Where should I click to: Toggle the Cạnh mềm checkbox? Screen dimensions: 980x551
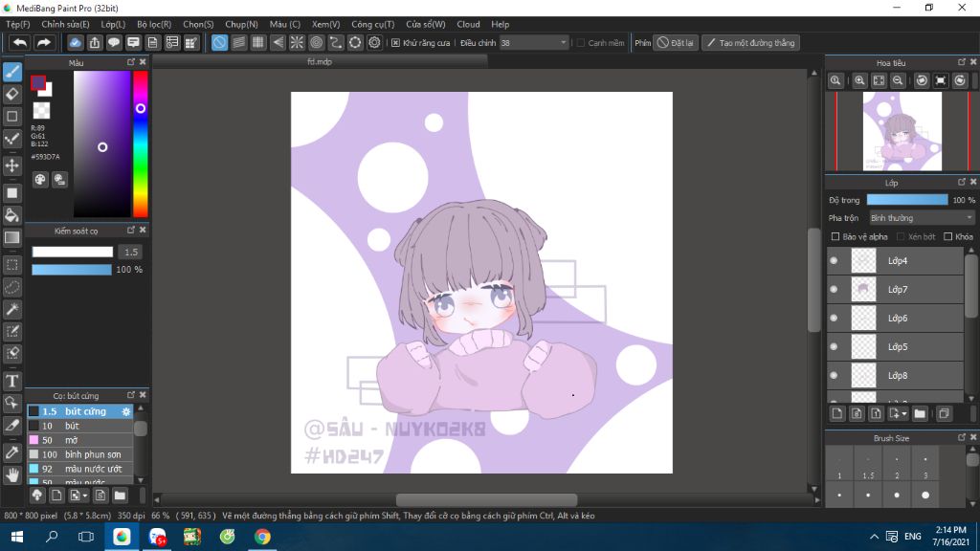point(581,42)
